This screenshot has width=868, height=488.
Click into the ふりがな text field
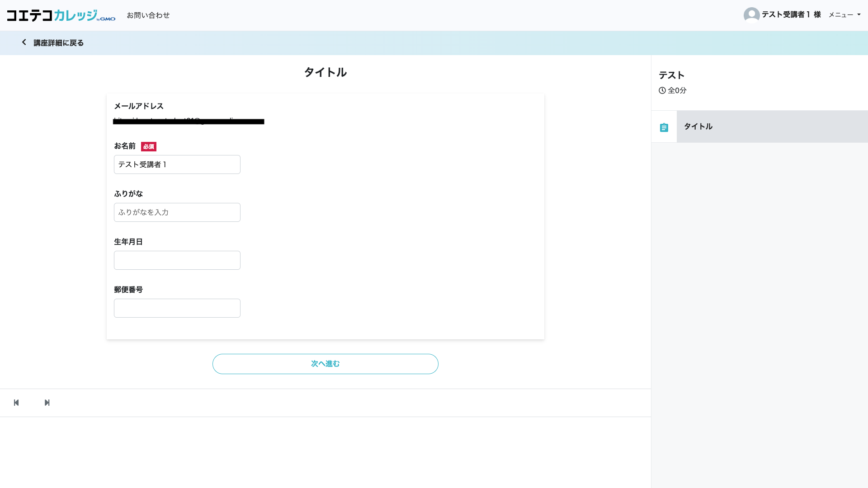177,212
